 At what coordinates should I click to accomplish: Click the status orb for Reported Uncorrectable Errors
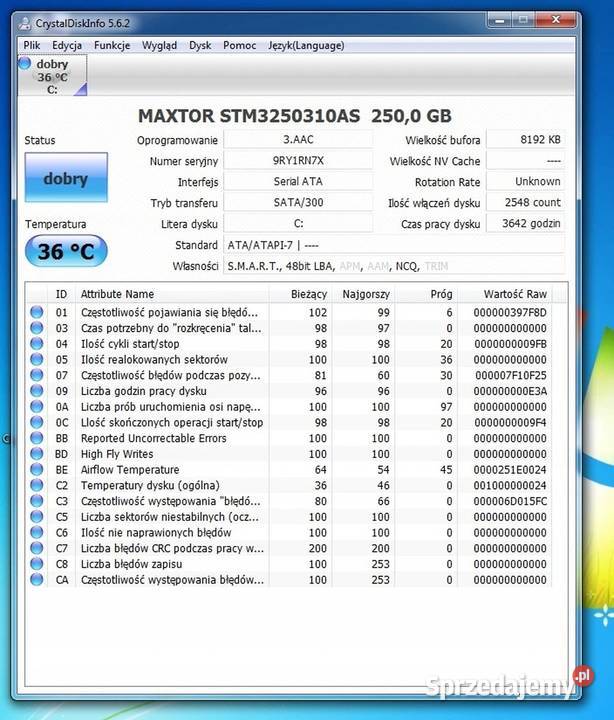tap(37, 438)
